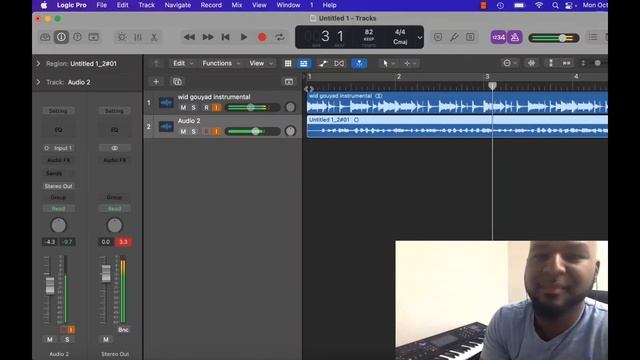Click the horizontal auto zoom button
This screenshot has width=640, height=360.
[x=567, y=63]
